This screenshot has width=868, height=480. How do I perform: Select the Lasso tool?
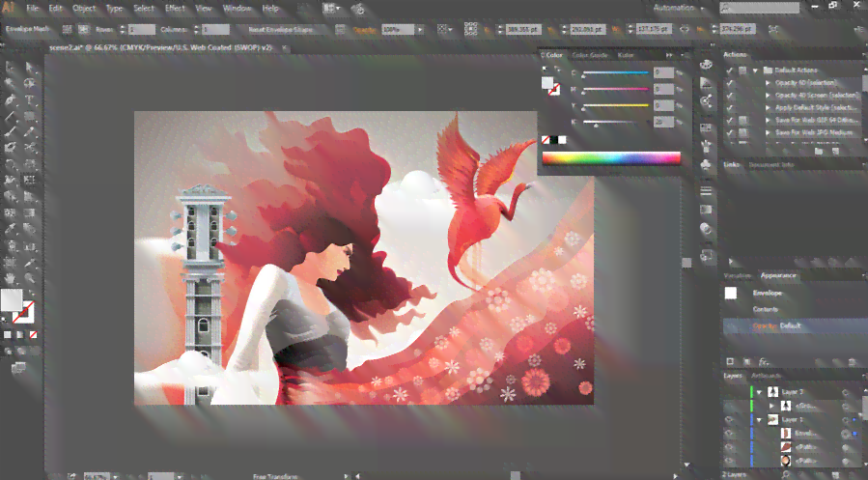30,84
